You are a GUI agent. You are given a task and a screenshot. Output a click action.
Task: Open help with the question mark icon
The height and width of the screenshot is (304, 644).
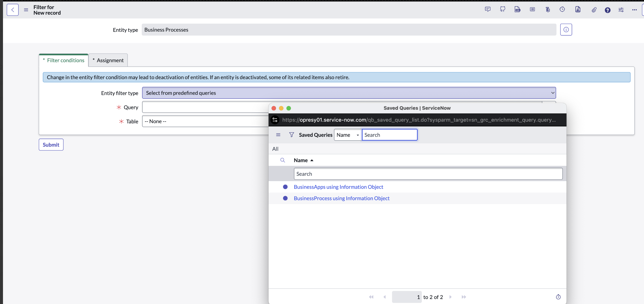607,10
